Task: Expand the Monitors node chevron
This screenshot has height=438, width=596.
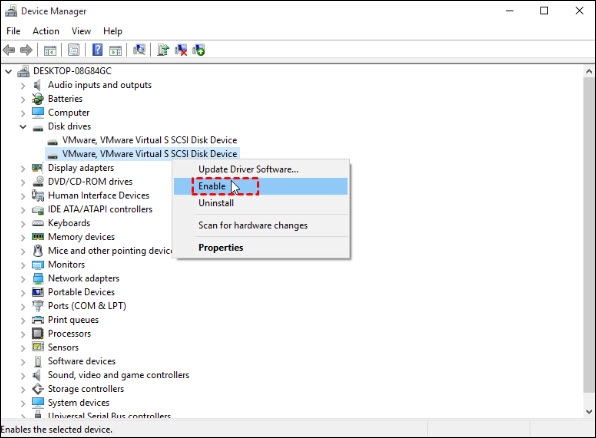Action: tap(23, 265)
